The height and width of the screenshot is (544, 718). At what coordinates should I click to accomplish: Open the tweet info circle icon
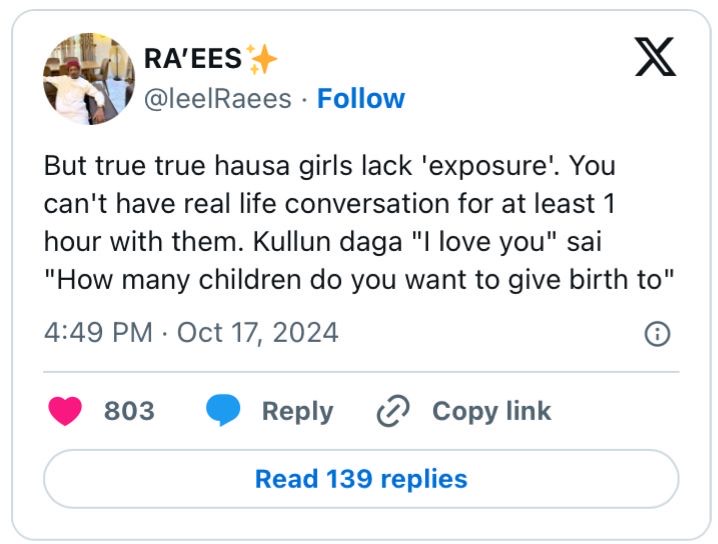pos(657,333)
